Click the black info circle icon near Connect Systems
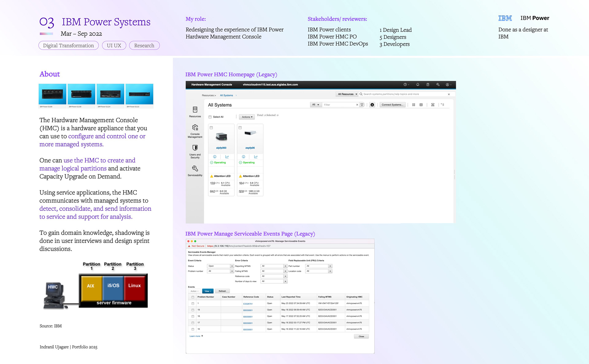This screenshot has width=589, height=364. (x=372, y=105)
